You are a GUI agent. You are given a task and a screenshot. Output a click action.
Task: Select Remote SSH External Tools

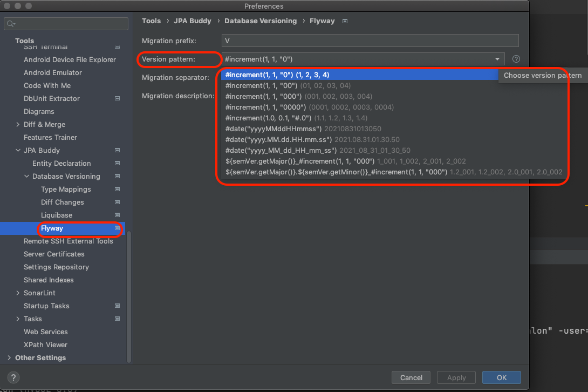69,241
